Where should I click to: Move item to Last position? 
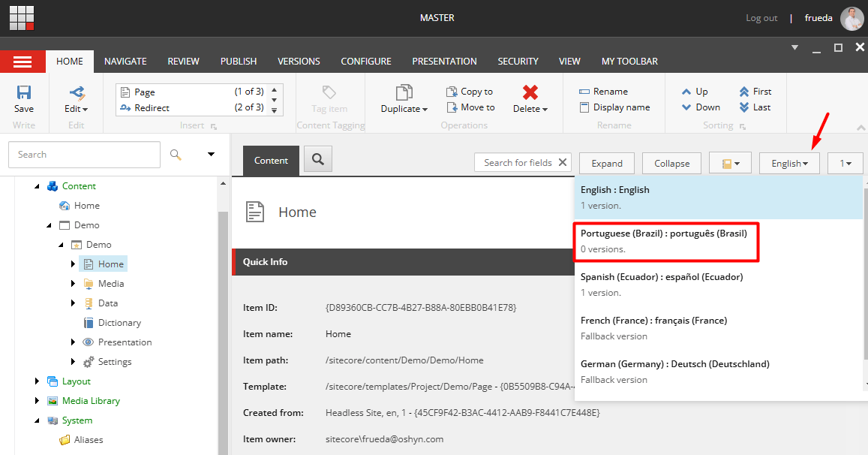tap(755, 107)
